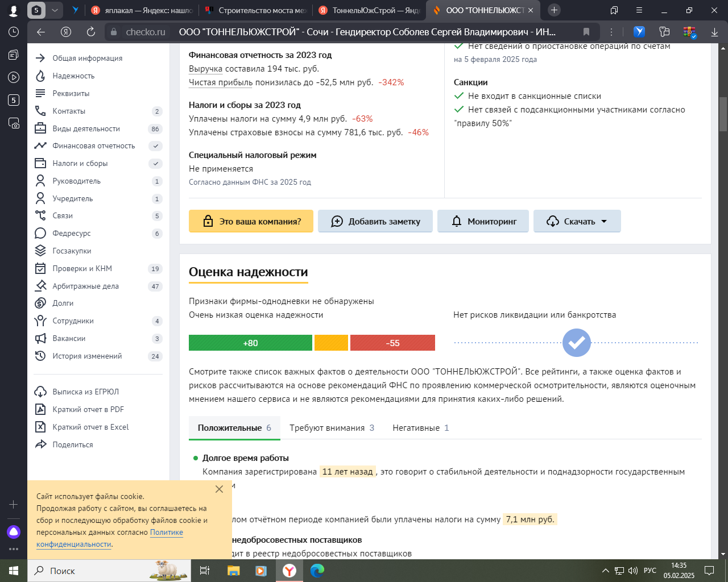Click the Учредитель person icon
Image resolution: width=728 pixels, height=582 pixels.
tap(40, 198)
